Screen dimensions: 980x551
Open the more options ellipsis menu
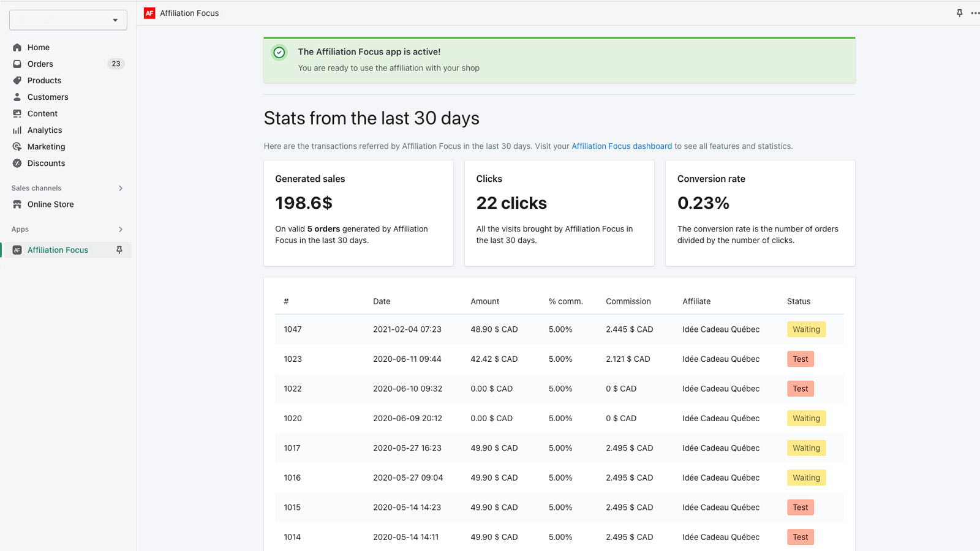(974, 13)
